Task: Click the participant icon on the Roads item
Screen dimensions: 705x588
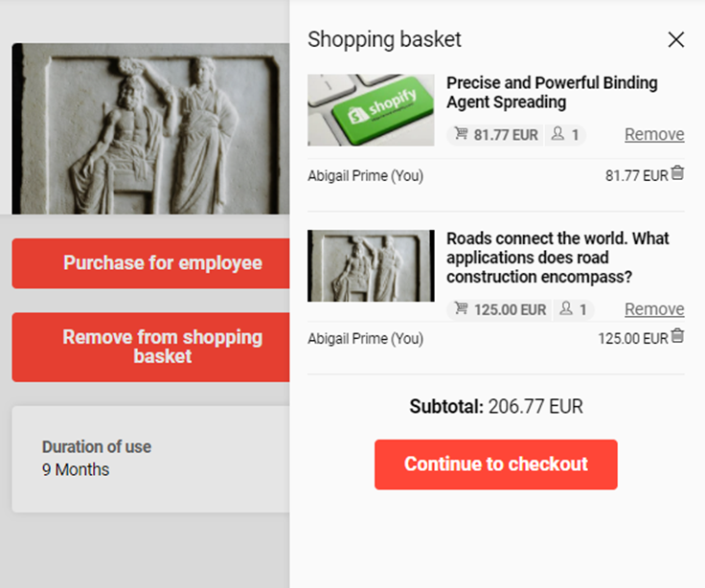Action: click(x=566, y=308)
